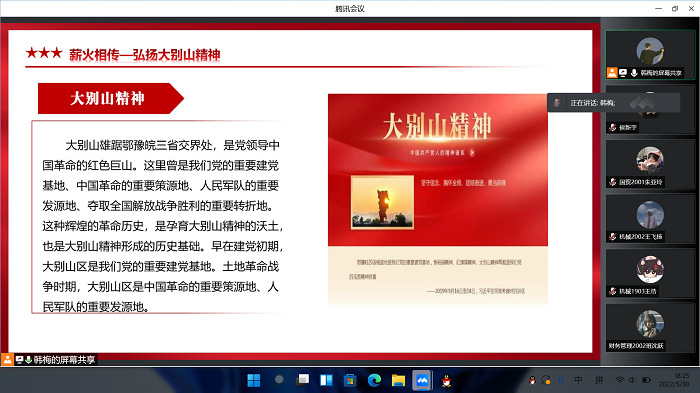The image size is (700, 393).
Task: Open File Explorer folder icon
Action: (x=398, y=380)
